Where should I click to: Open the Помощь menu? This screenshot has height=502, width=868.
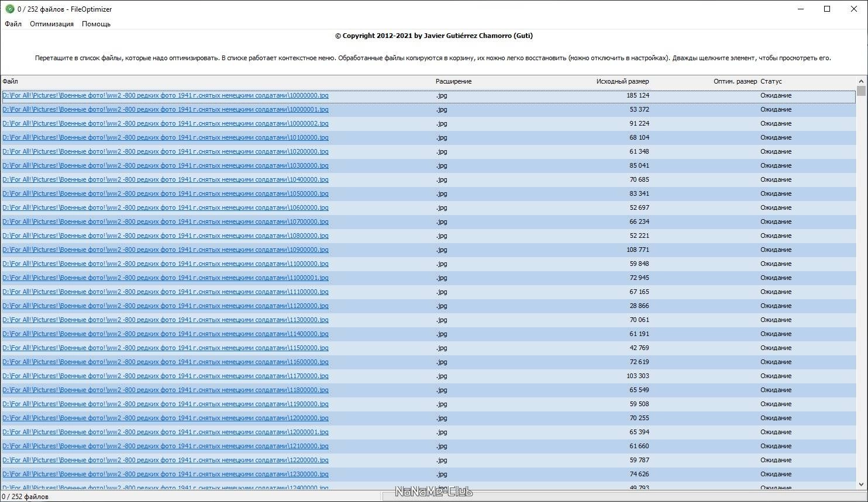pyautogui.click(x=96, y=24)
